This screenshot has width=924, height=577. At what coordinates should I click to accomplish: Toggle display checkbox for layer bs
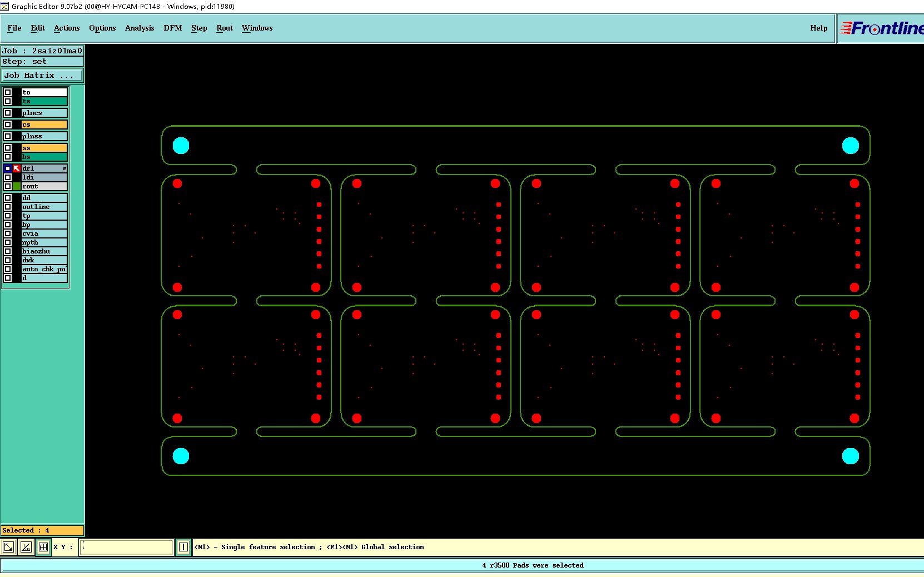point(8,157)
